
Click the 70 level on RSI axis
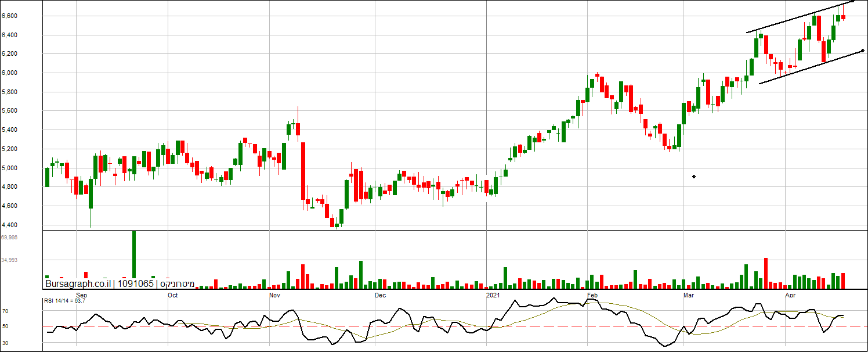[5, 311]
